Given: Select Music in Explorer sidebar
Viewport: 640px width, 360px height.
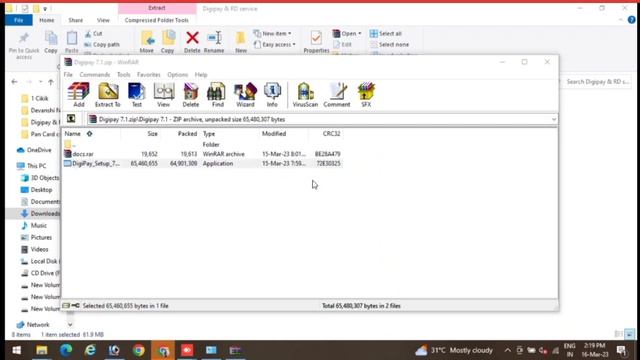Looking at the screenshot, I should pos(34,225).
